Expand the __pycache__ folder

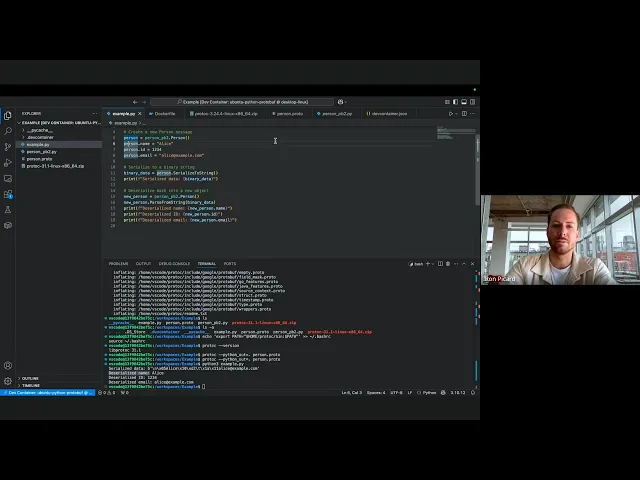[40, 130]
